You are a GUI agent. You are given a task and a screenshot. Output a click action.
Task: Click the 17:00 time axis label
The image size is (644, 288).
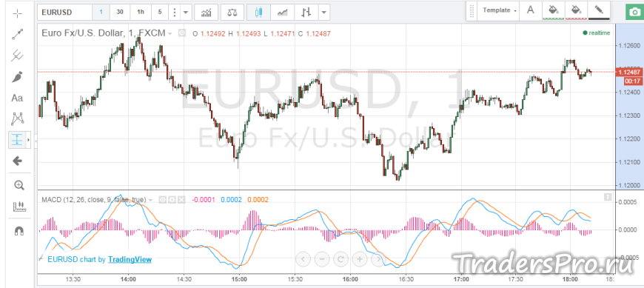click(x=461, y=279)
